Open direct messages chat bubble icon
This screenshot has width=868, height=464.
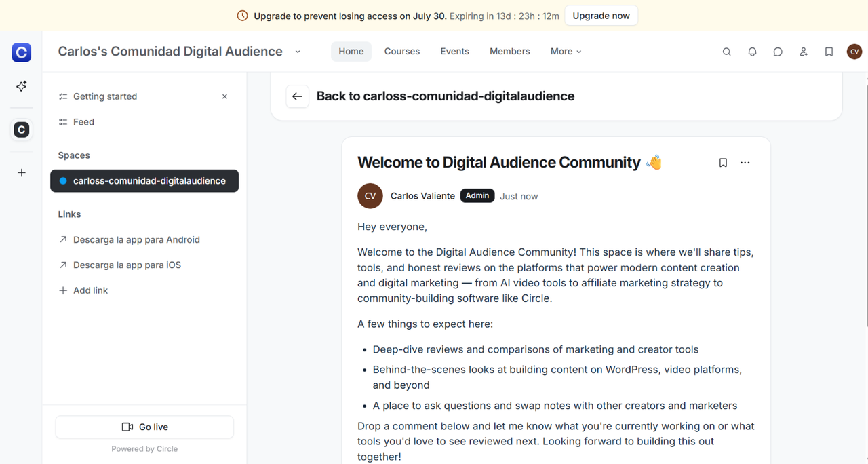[778, 52]
